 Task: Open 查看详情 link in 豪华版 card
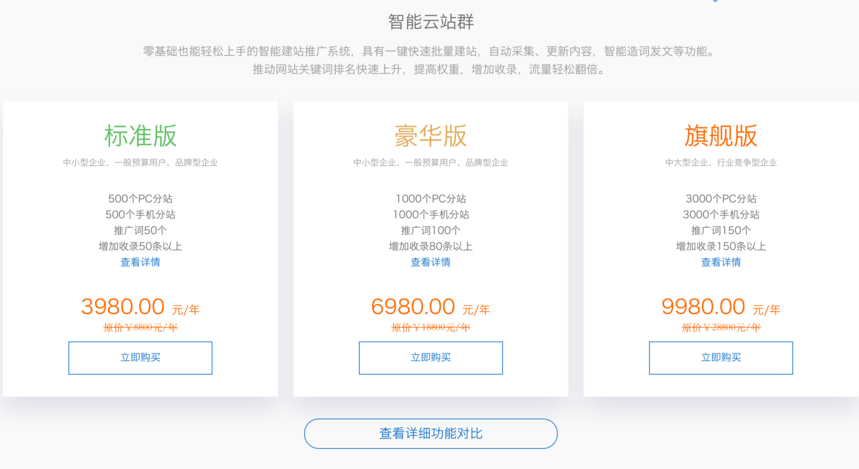[431, 262]
